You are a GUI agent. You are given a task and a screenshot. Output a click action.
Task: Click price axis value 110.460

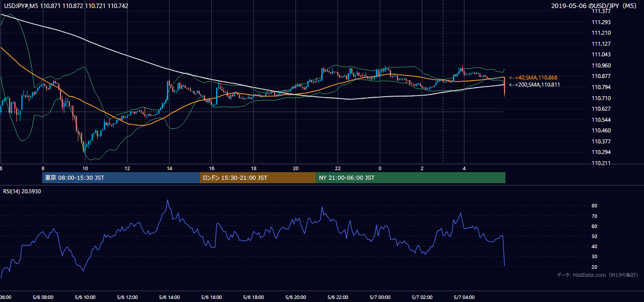[601, 130]
